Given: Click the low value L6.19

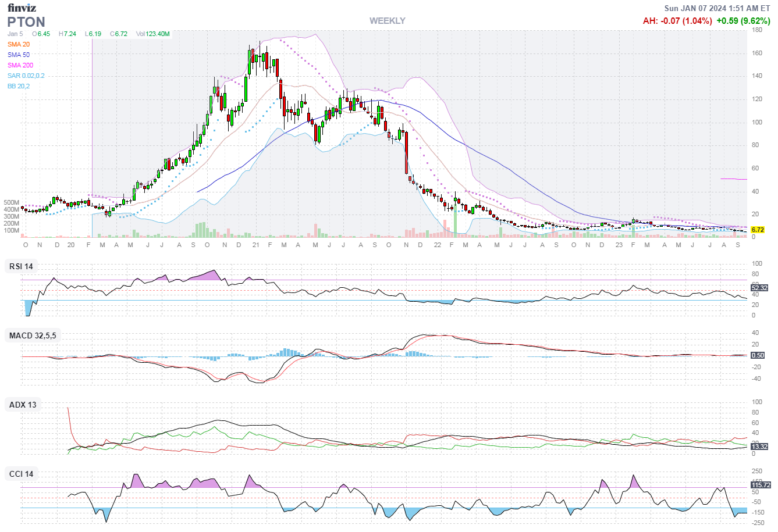Looking at the screenshot, I should coord(93,34).
